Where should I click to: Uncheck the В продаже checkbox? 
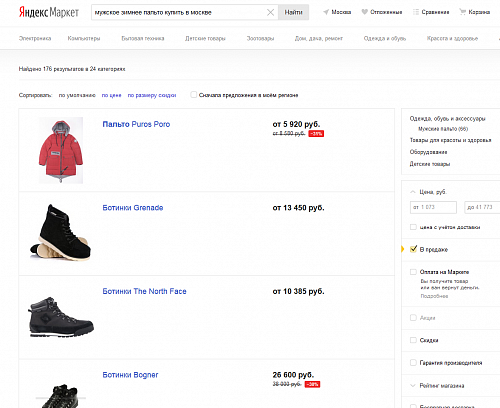tap(413, 249)
